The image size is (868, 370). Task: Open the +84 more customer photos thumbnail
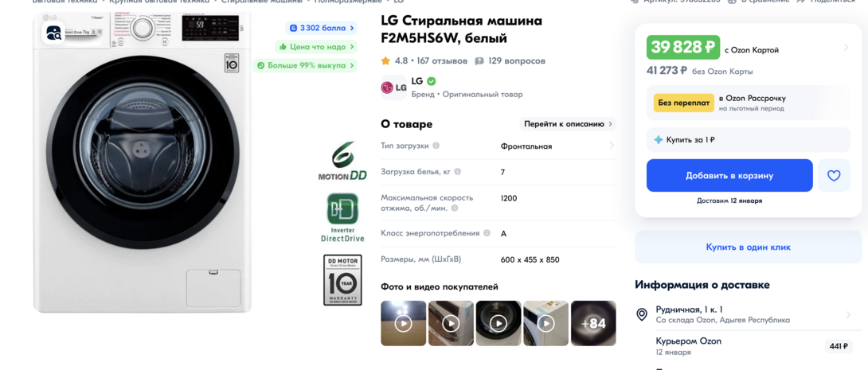593,323
